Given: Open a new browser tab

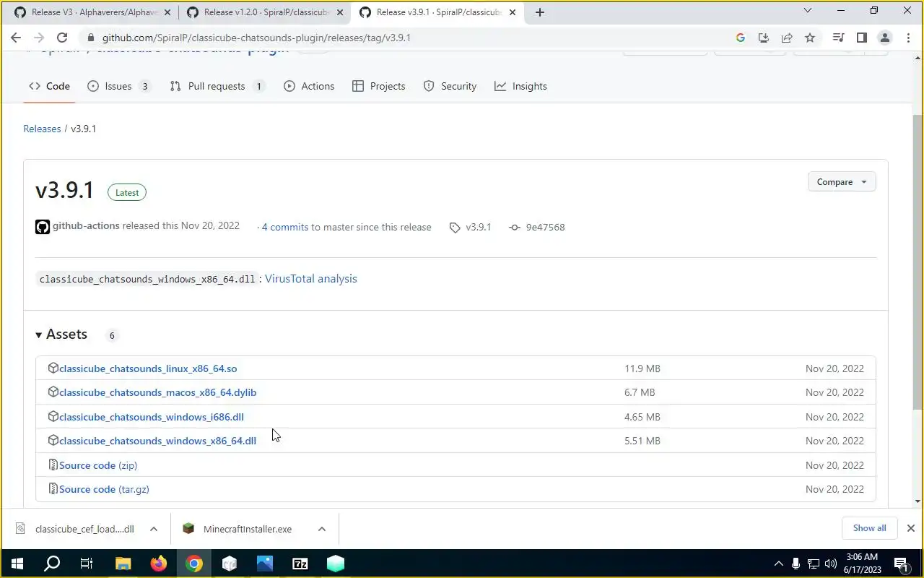Looking at the screenshot, I should click(x=539, y=12).
